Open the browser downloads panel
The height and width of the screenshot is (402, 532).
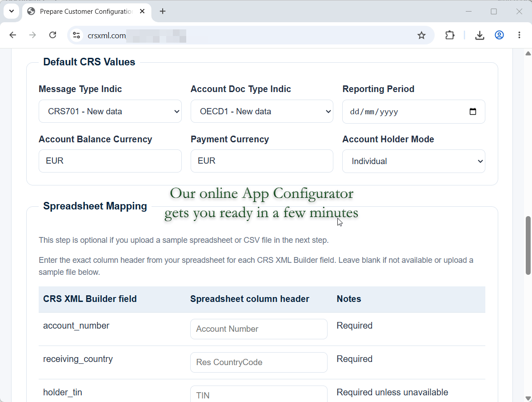(480, 35)
